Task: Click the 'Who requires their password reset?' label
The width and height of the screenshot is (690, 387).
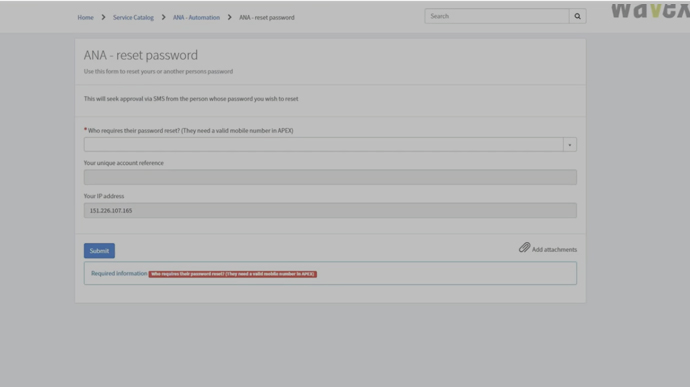Action: pyautogui.click(x=191, y=131)
